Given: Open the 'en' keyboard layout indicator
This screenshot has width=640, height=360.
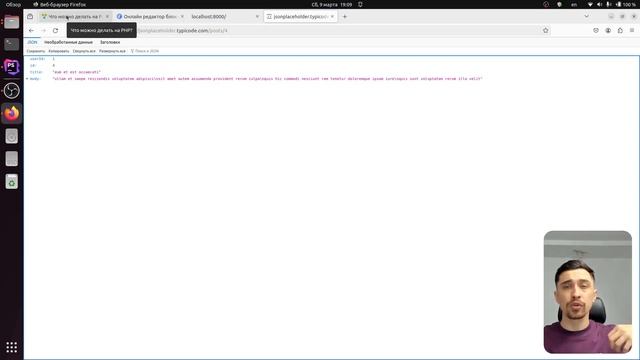Looking at the screenshot, I should [x=574, y=4].
